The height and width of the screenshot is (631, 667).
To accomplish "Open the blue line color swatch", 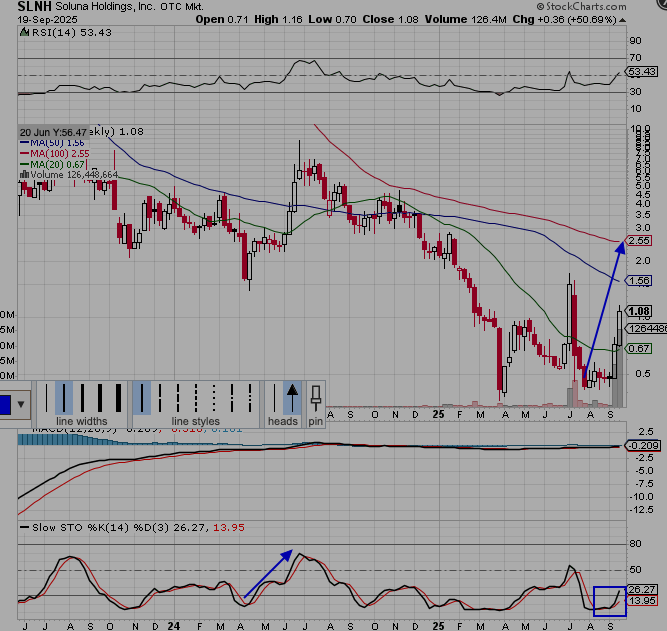I will (x=5, y=404).
